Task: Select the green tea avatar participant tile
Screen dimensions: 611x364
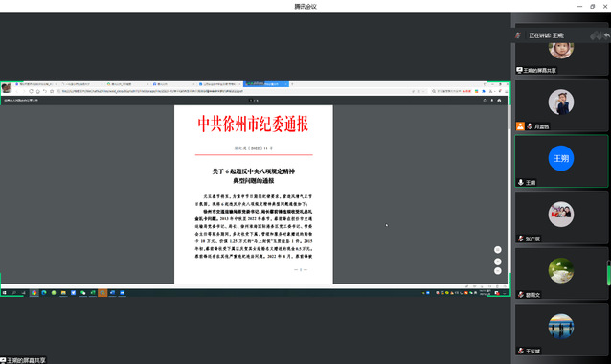Action: tap(561, 273)
